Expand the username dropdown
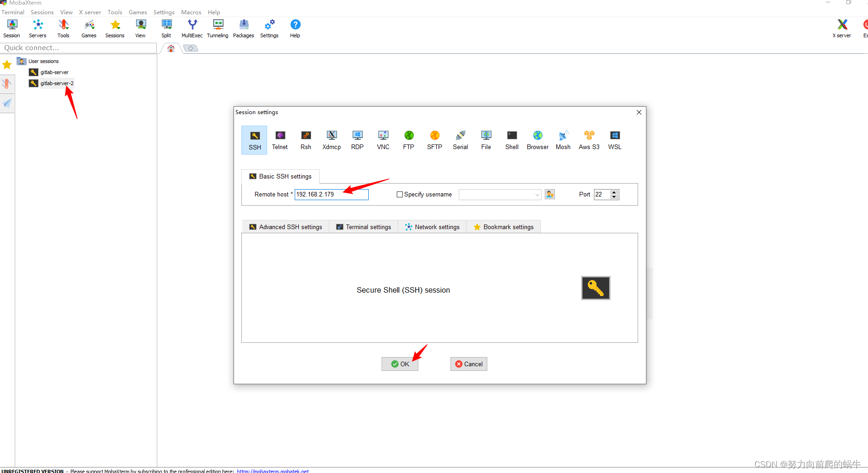This screenshot has width=868, height=473. tap(537, 195)
